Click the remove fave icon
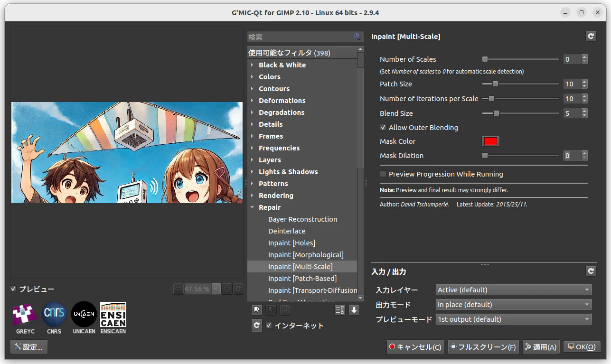 (x=271, y=309)
